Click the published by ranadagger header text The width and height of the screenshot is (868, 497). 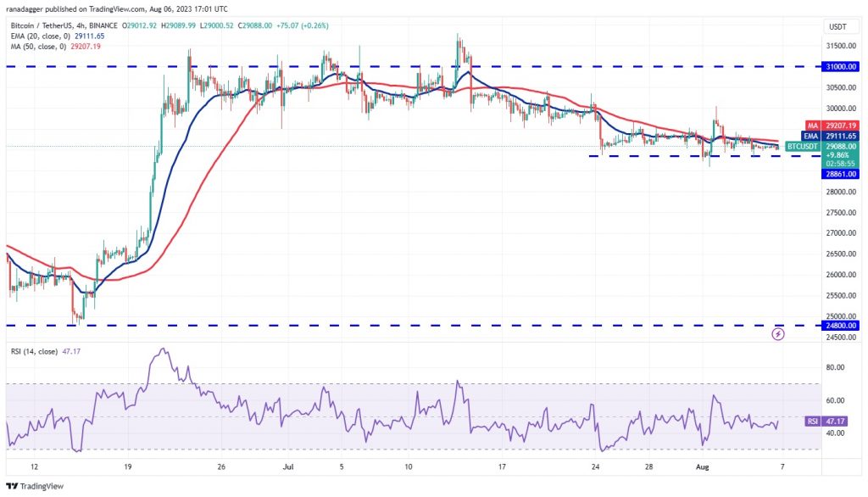coord(117,8)
